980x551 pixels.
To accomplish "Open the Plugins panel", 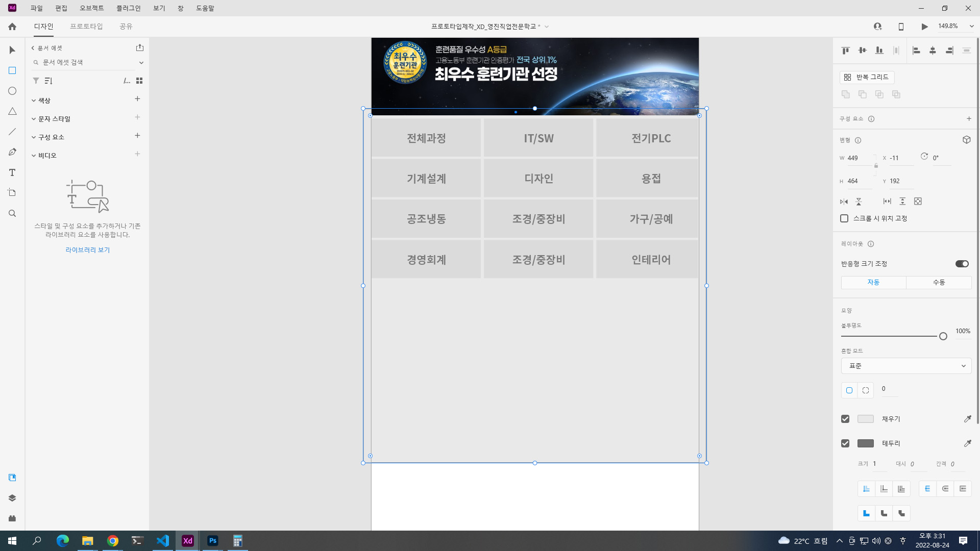I will (x=12, y=518).
